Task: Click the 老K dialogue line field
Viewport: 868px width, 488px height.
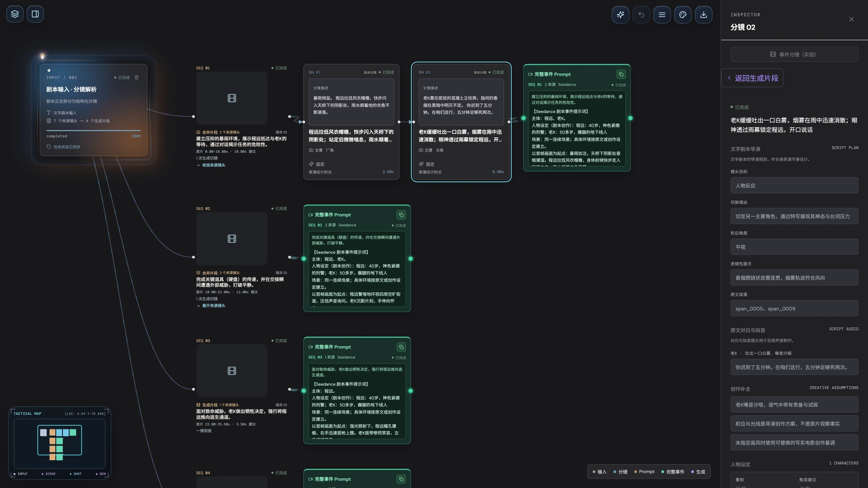Action: [794, 367]
